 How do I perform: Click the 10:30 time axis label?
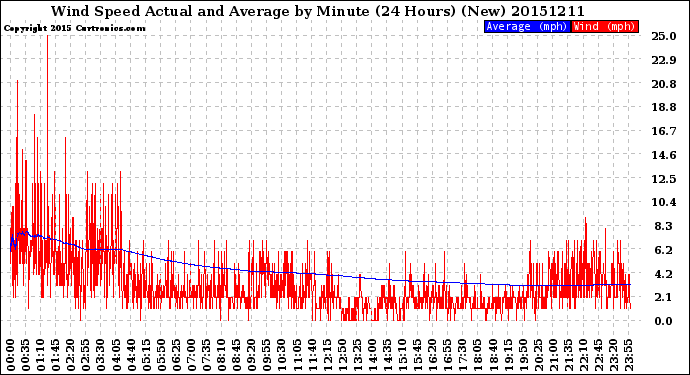[x=282, y=355]
